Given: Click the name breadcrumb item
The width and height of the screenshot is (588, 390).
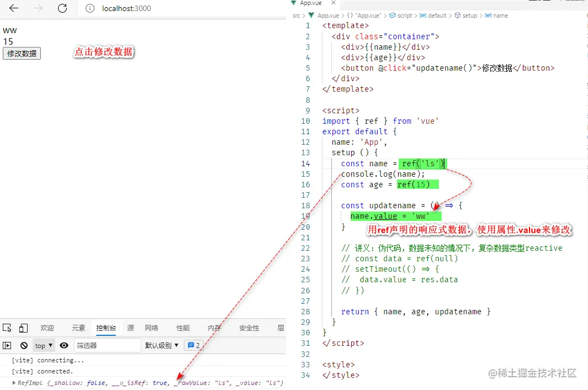Looking at the screenshot, I should pyautogui.click(x=496, y=15).
